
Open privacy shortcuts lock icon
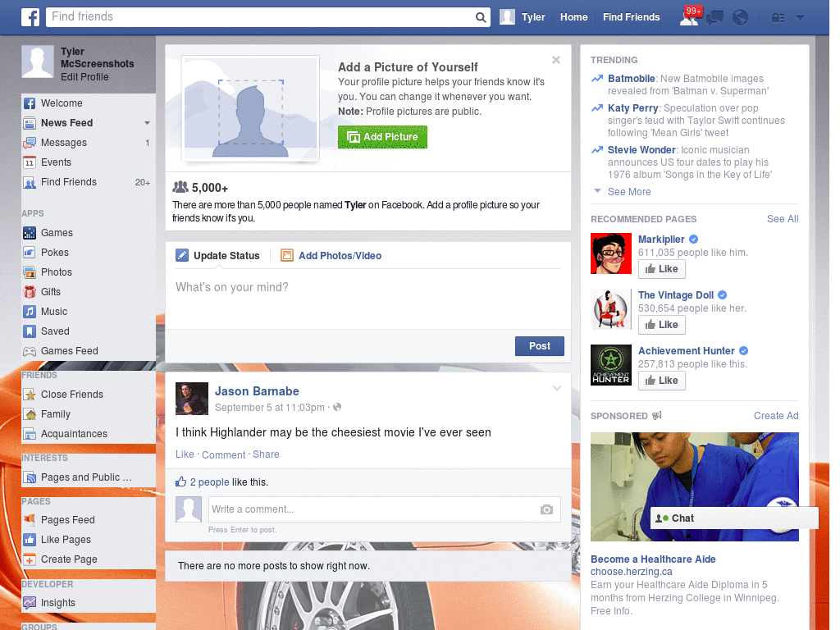tap(778, 18)
